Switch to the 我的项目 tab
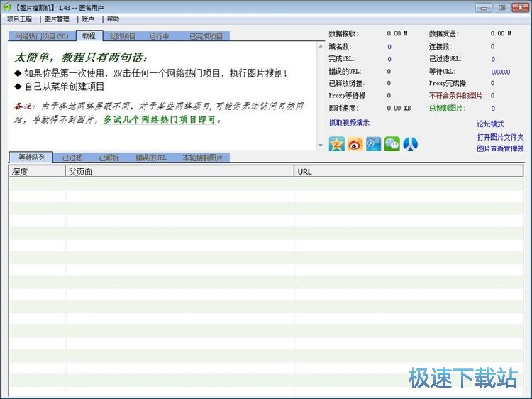 coord(122,36)
